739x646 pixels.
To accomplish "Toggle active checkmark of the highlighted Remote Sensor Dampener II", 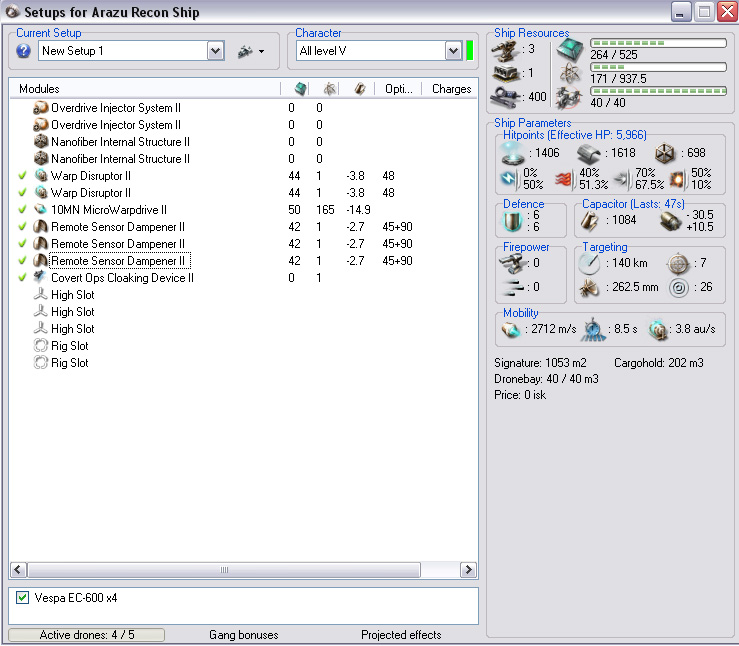I will click(22, 261).
